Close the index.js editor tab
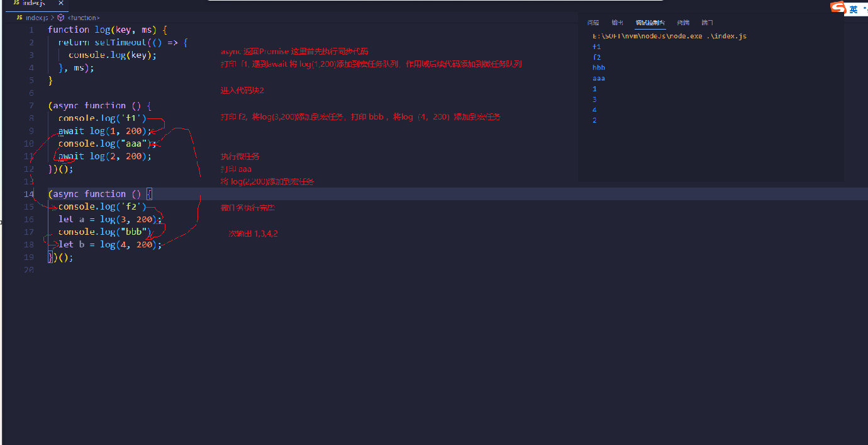 click(x=61, y=3)
